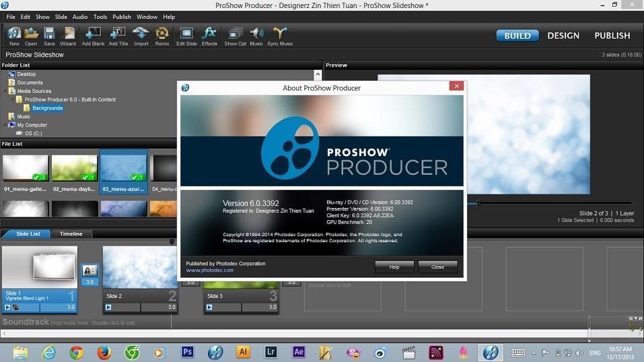The height and width of the screenshot is (362, 644).
Task: Open the Show menu
Action: click(x=42, y=17)
